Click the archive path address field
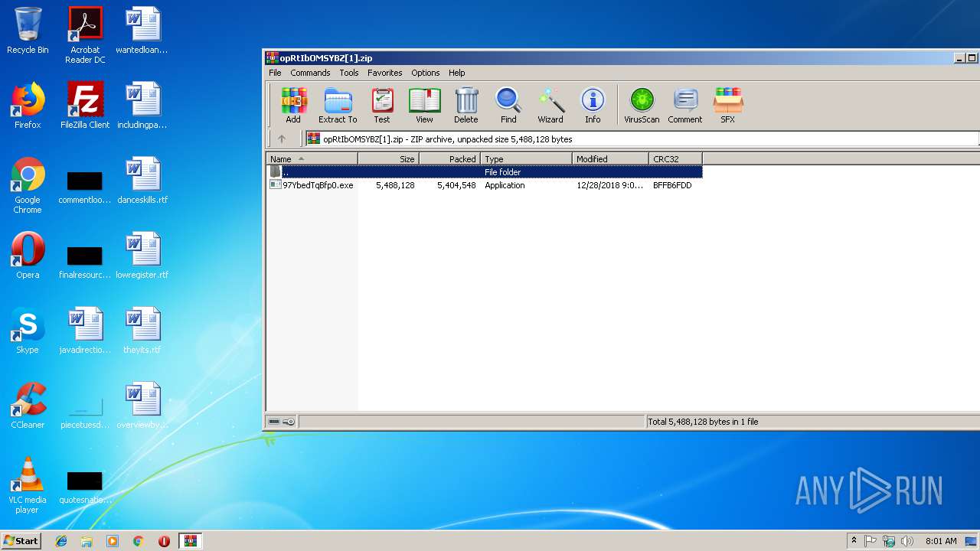 coord(642,139)
